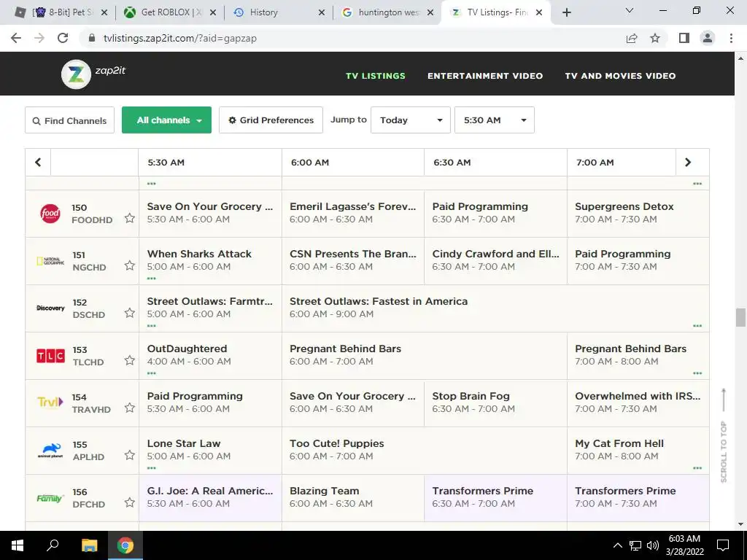Open the National Geographic channel logo
747x560 pixels.
coord(50,261)
